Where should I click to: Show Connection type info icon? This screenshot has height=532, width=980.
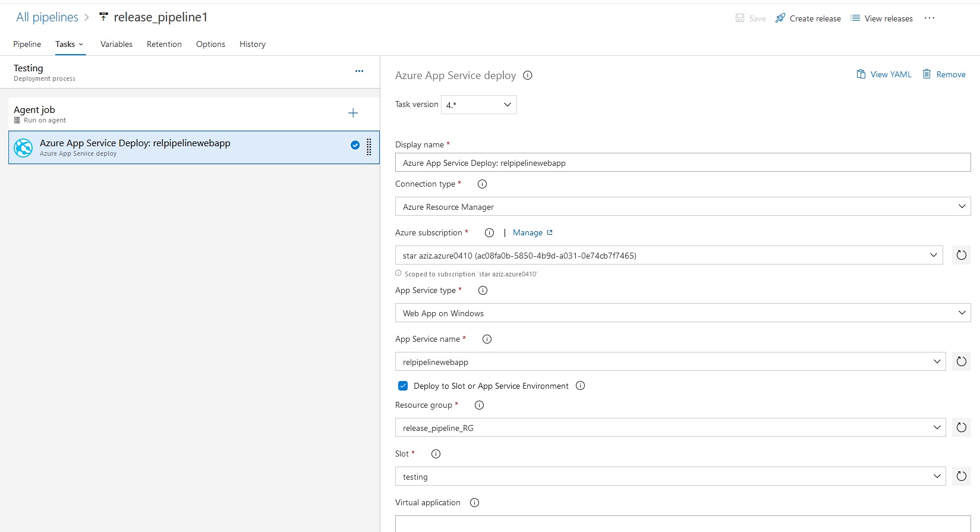coord(483,184)
